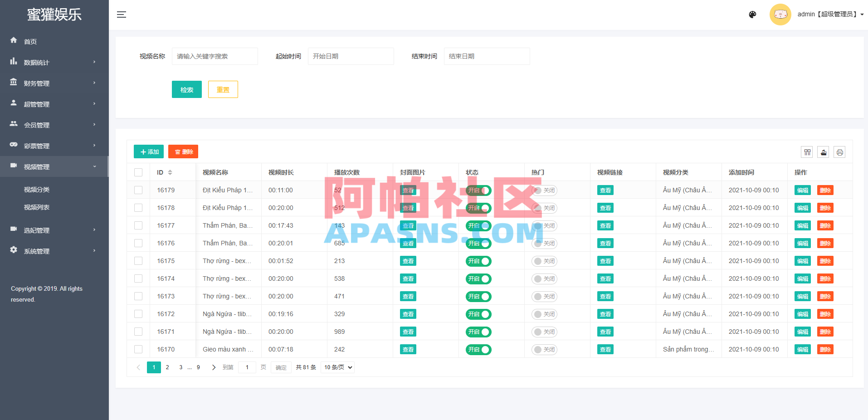Expand the 会员管理 sidebar menu
Screen dimensions: 868x420
(36, 125)
